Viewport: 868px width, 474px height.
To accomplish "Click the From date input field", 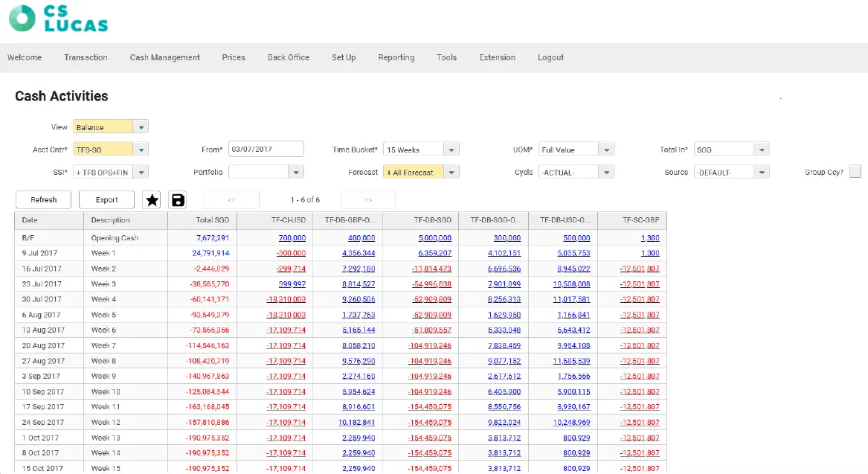I will (266, 149).
